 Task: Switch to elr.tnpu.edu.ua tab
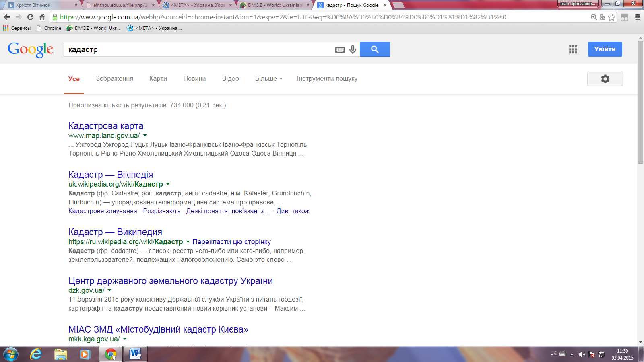click(x=121, y=5)
